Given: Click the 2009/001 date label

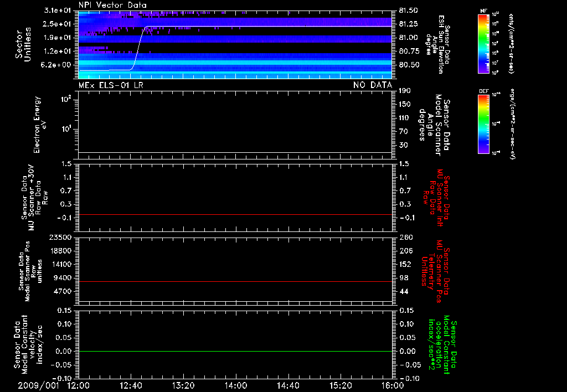Looking at the screenshot, I should click(38, 385).
